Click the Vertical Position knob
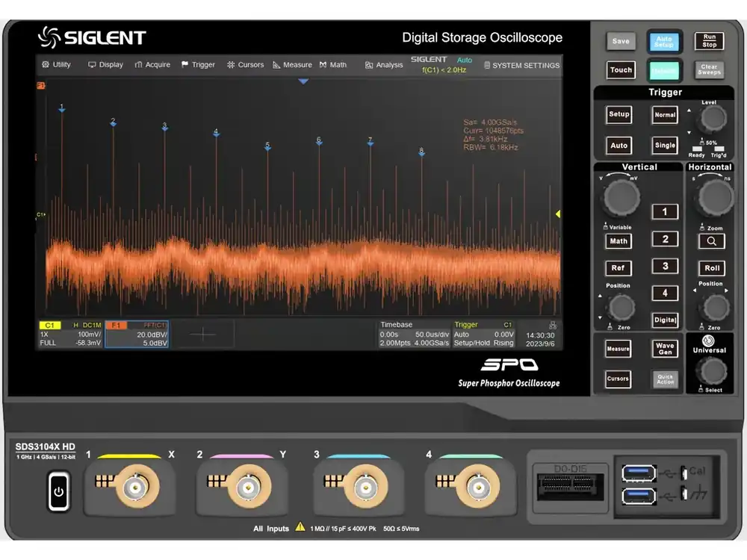 (x=622, y=308)
